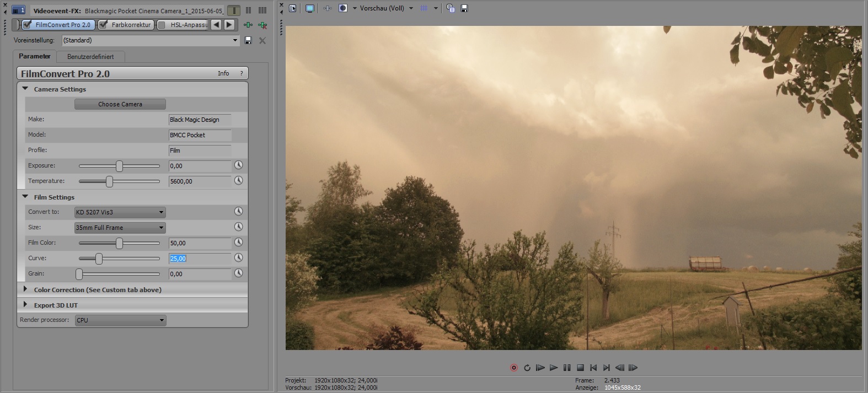Image resolution: width=868 pixels, height=393 pixels.
Task: Toggle loop playback in the preview
Action: pos(527,368)
